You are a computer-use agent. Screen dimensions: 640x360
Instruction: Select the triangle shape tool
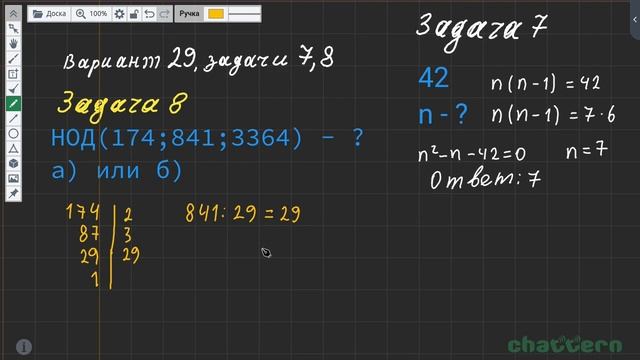point(13,149)
